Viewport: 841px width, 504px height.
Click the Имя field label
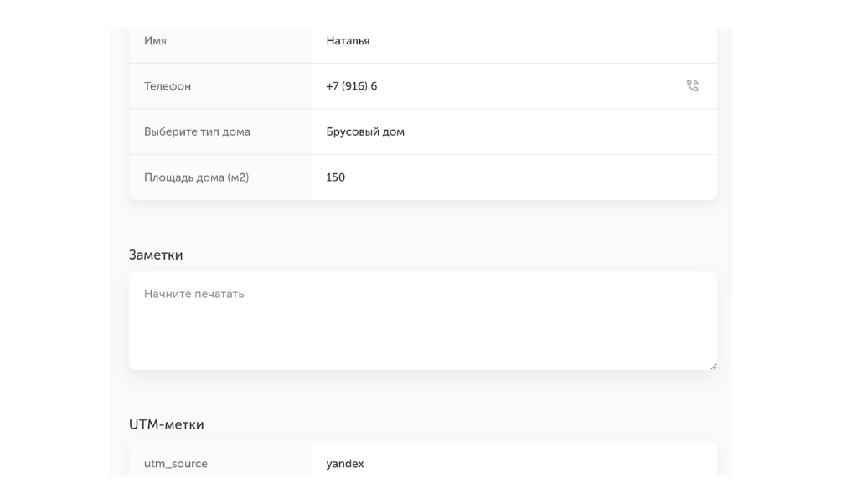pos(155,41)
